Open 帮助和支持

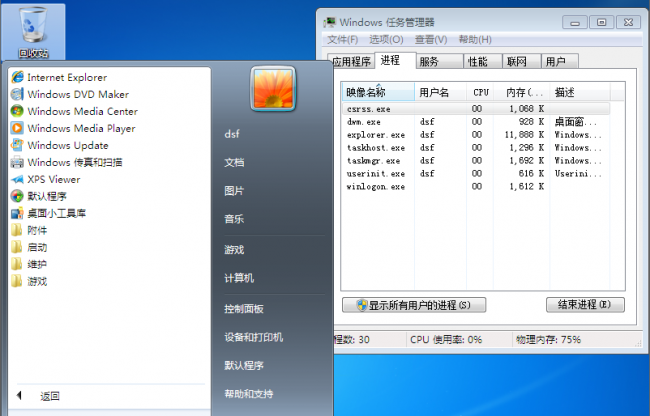249,394
